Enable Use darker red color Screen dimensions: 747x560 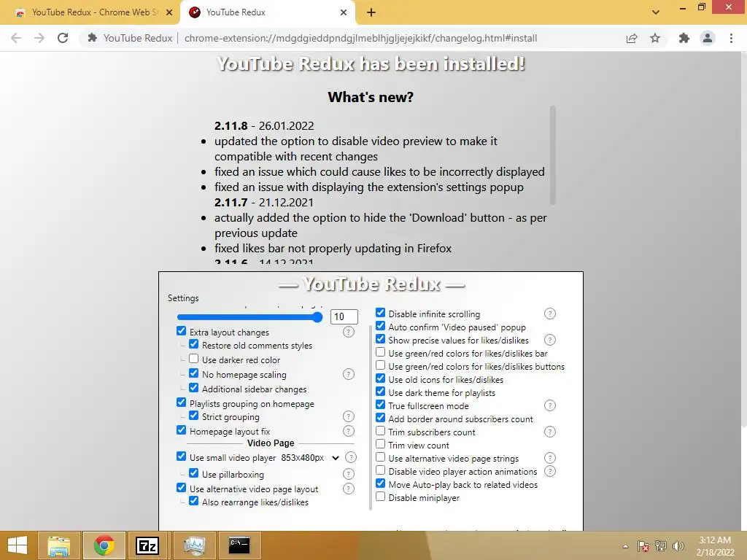tap(193, 359)
